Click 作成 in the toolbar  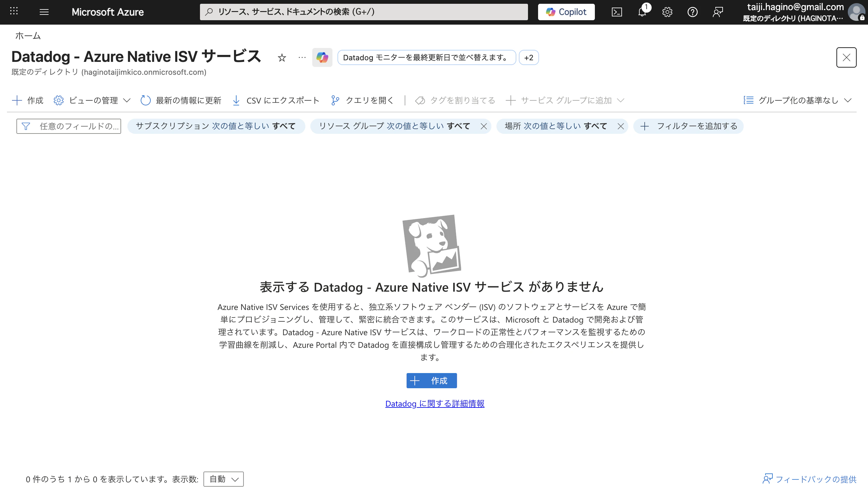coord(28,100)
